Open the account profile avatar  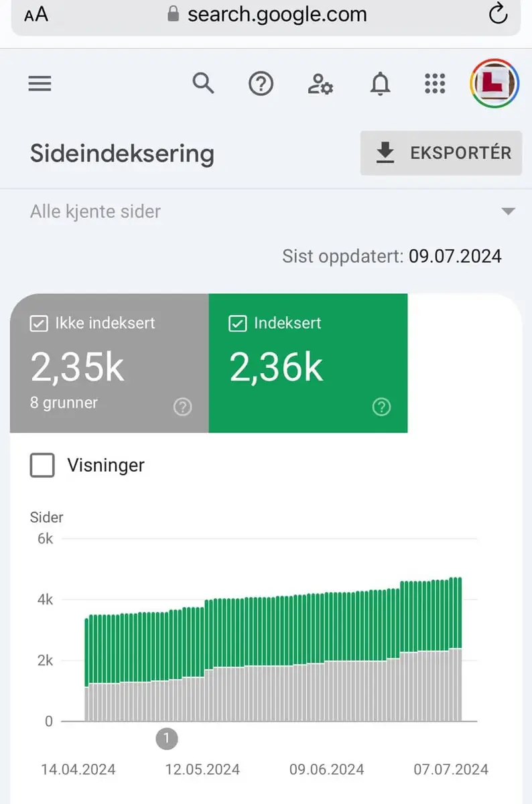(495, 84)
